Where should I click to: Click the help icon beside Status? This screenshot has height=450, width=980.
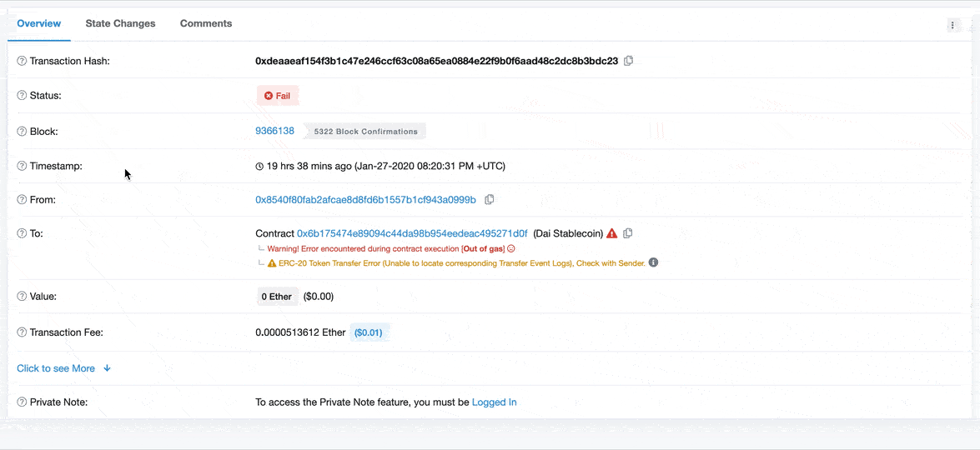22,96
